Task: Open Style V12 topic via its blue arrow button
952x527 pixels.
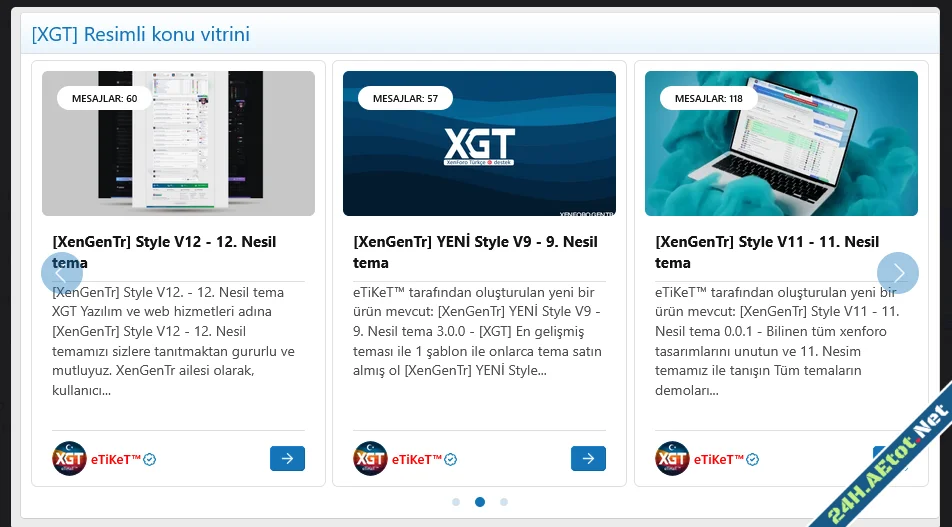Action: click(x=287, y=458)
